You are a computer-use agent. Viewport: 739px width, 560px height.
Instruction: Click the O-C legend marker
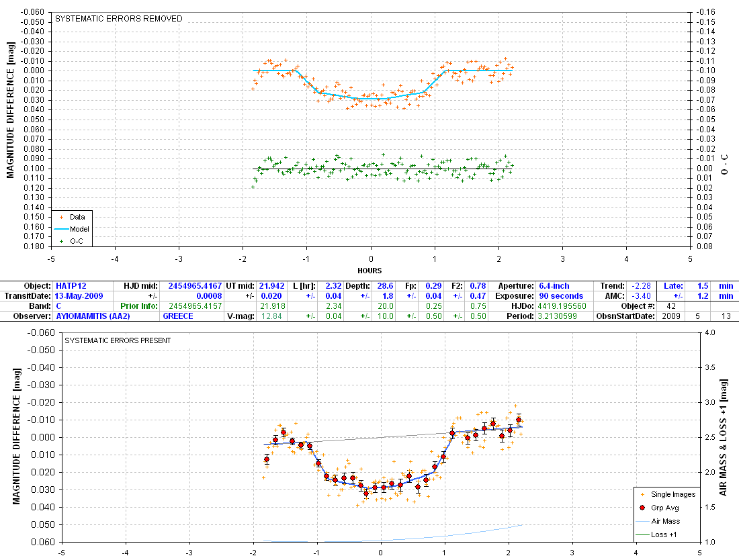tap(62, 240)
